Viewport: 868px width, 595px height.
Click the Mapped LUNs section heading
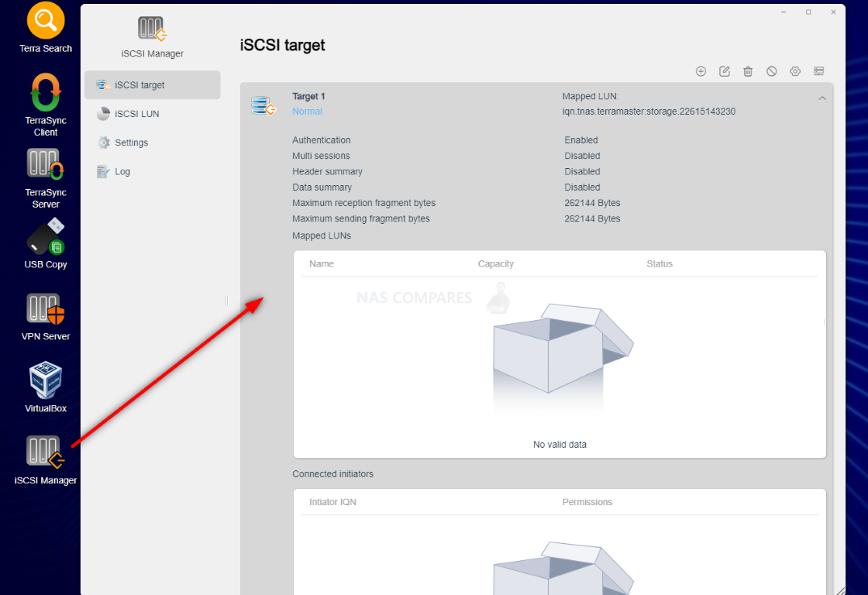pos(322,236)
